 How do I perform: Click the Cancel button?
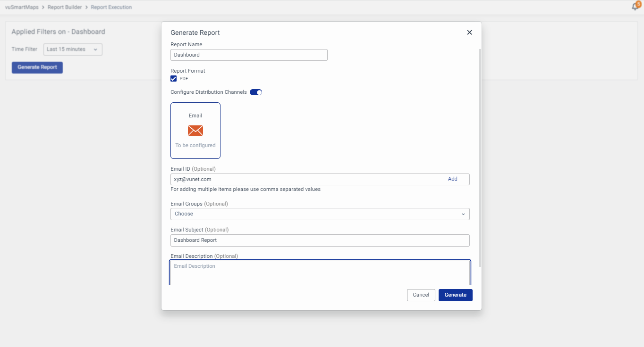click(x=421, y=295)
